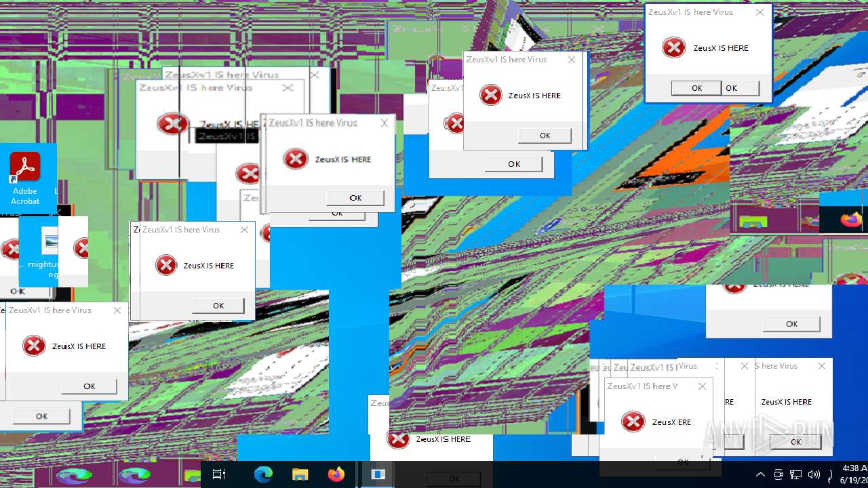Open the volume control tray icon
The height and width of the screenshot is (488, 868).
coord(814,475)
